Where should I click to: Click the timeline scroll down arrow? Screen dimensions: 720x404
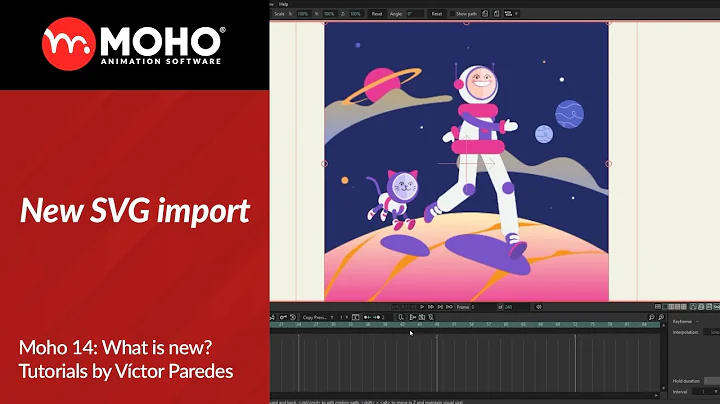coord(663,388)
